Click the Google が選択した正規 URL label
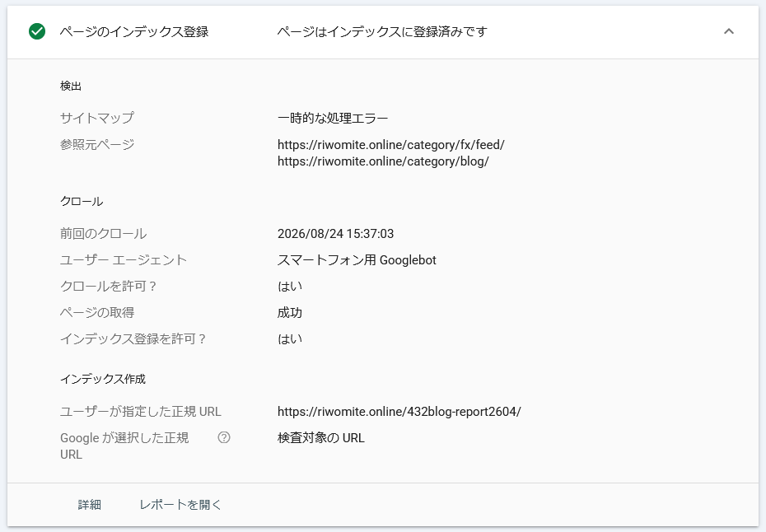The image size is (766, 532). pyautogui.click(x=124, y=446)
